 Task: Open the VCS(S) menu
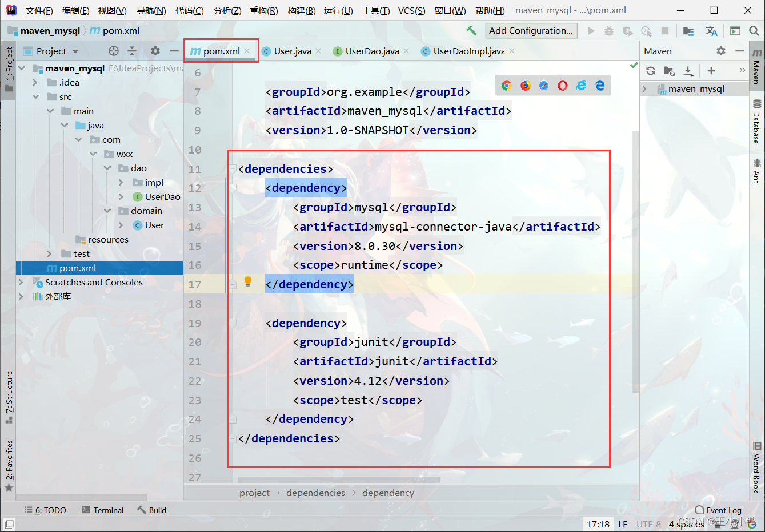pyautogui.click(x=412, y=10)
